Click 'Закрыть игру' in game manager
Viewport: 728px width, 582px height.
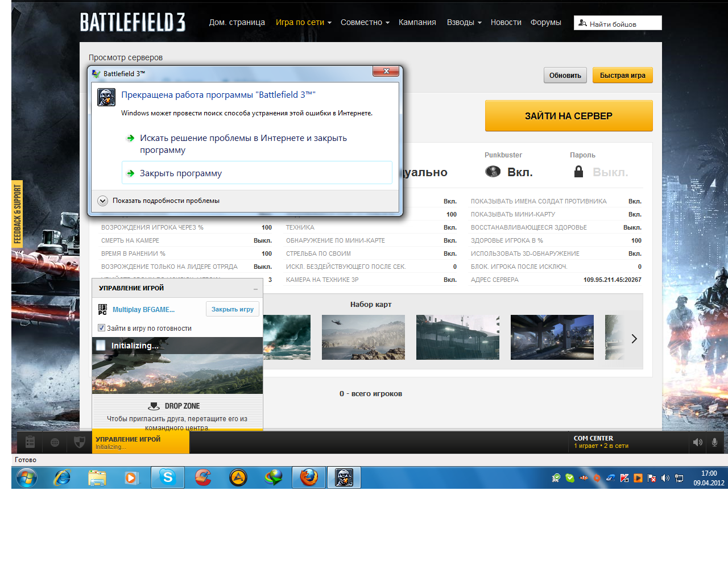point(233,309)
